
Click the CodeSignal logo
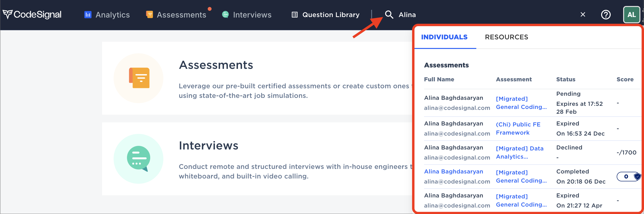point(32,15)
